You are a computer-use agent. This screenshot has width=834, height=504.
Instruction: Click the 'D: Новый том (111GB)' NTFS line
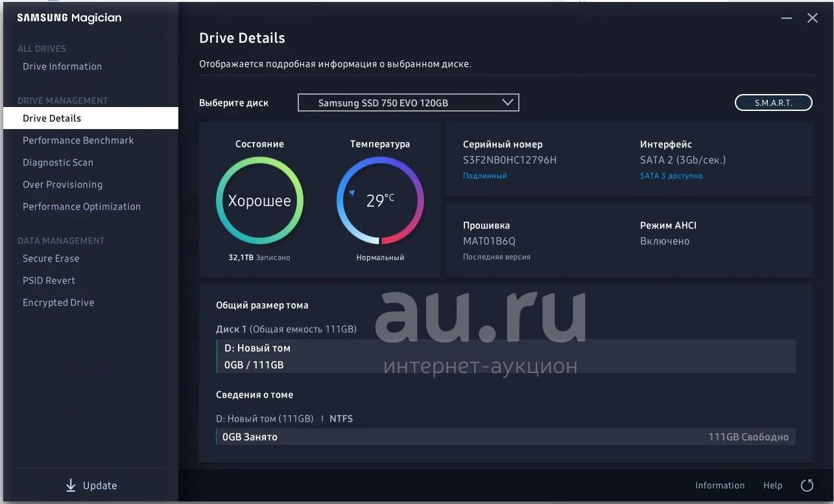point(285,418)
